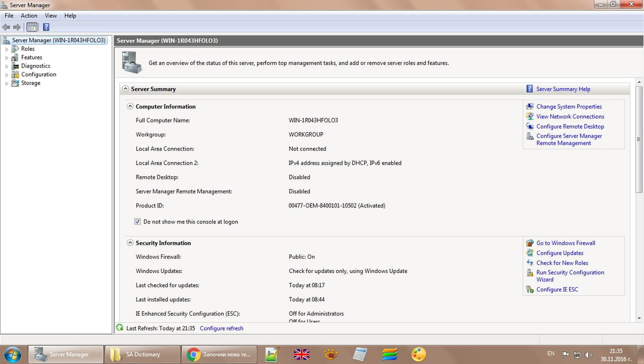Open the Action menu
This screenshot has width=644, height=364.
(x=29, y=16)
